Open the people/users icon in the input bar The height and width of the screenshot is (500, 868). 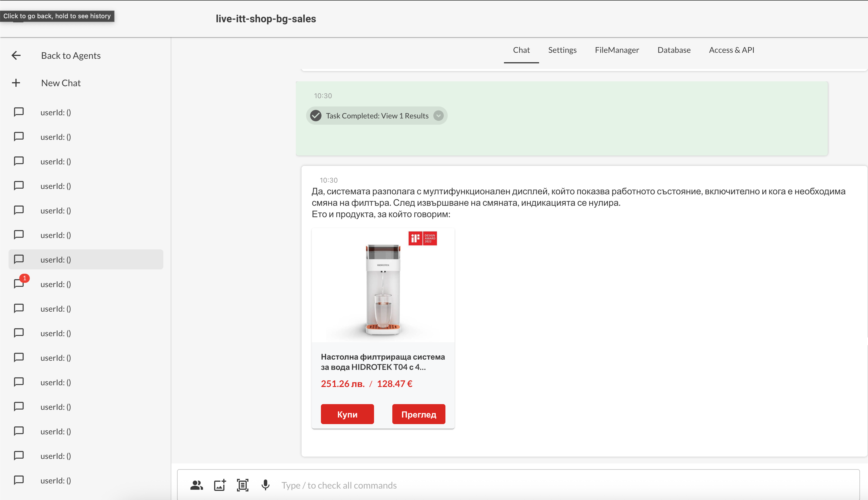(196, 485)
